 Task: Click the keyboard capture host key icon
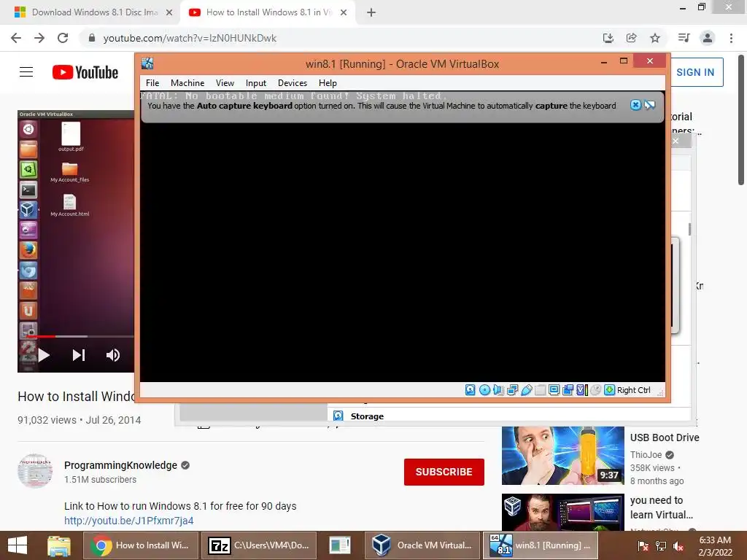609,390
